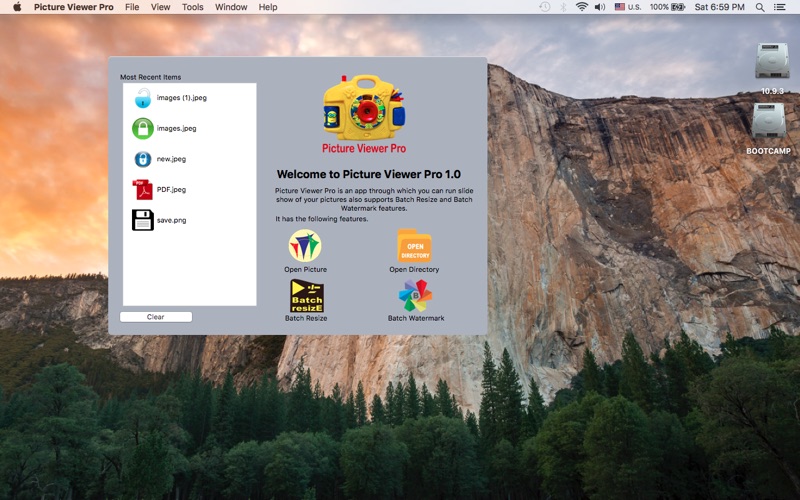The width and height of the screenshot is (800, 500).
Task: Open the Apple menu
Action: point(17,7)
